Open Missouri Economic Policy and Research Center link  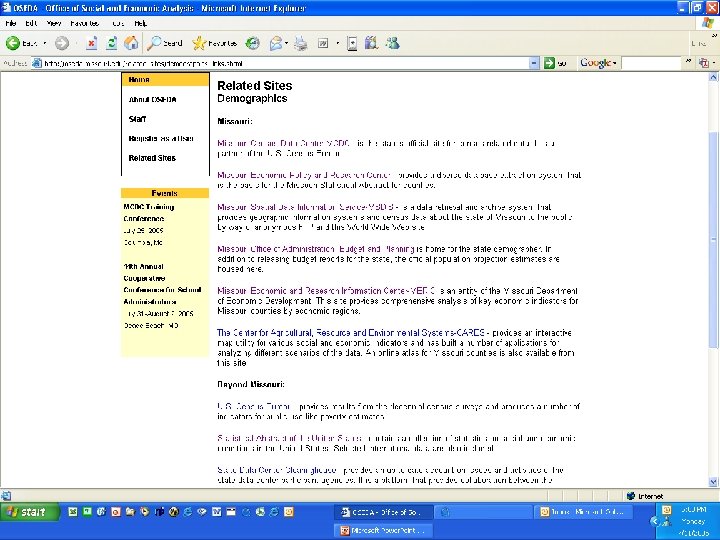pyautogui.click(x=304, y=175)
